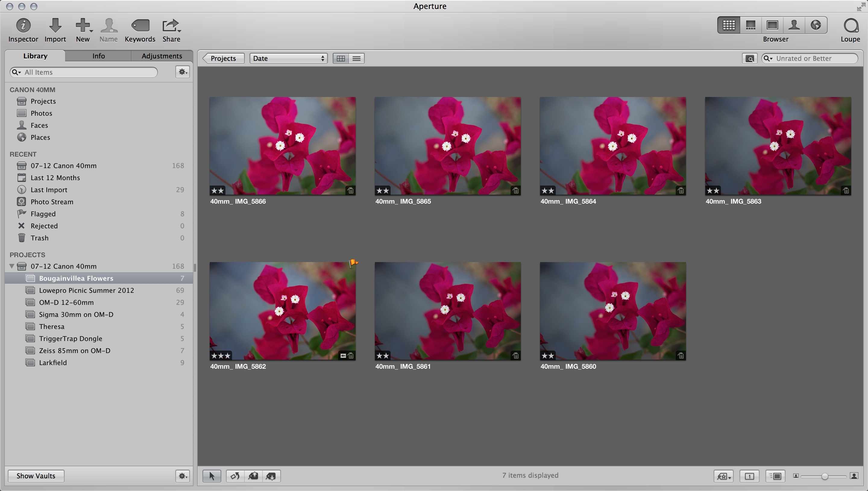Select the 40mm_IMG_5862 flagged thumbnail
Screen dimensions: 868x491
(x=282, y=311)
